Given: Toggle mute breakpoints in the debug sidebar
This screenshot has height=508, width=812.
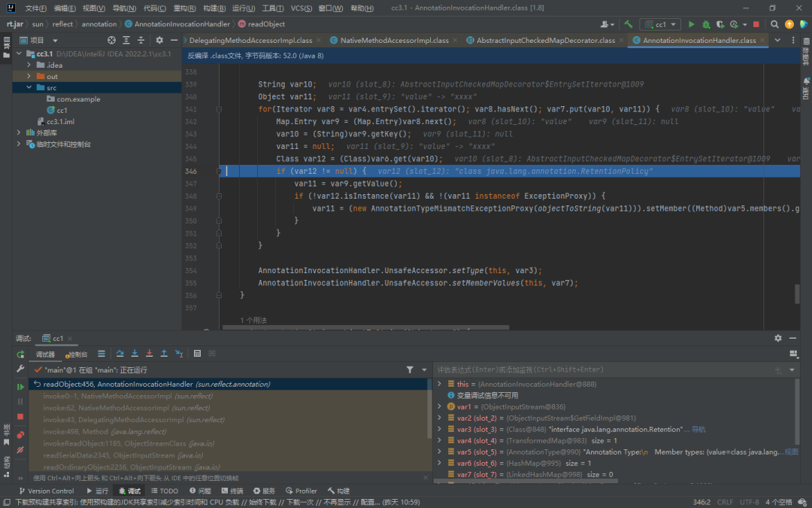Looking at the screenshot, I should click(x=20, y=450).
